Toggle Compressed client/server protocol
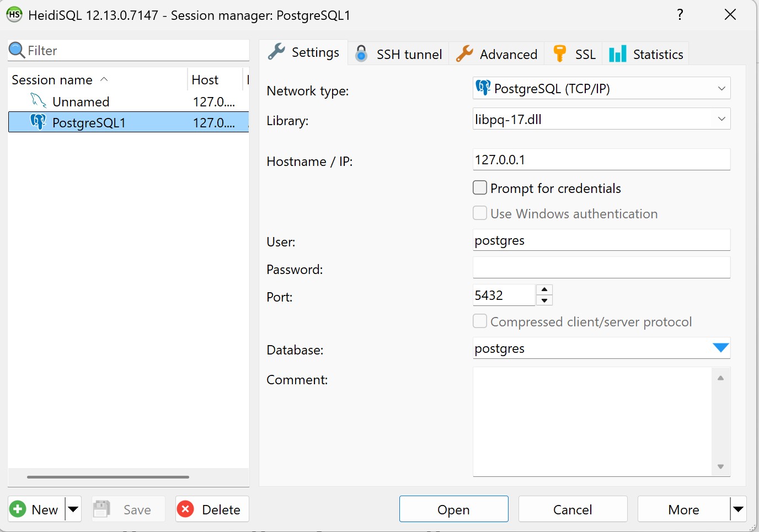Viewport: 759px width, 532px height. 480,321
